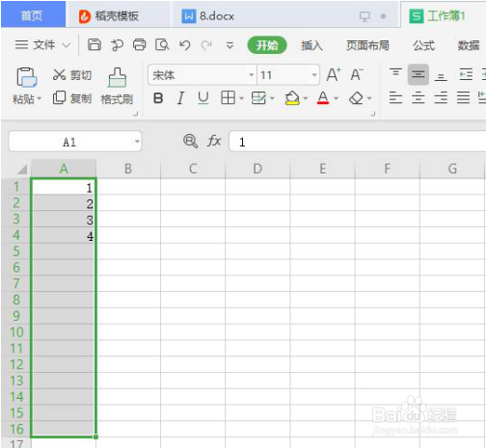Click the Copy (复制) button
The image size is (486, 448).
tap(72, 98)
